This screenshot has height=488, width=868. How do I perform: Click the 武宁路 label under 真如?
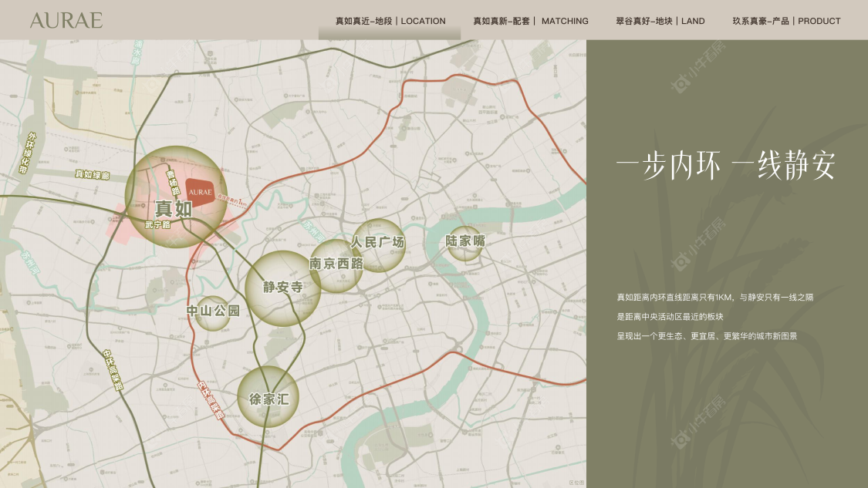click(x=158, y=225)
